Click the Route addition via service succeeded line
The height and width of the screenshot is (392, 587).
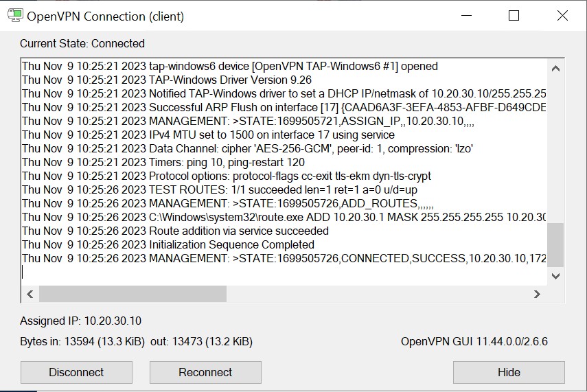tap(175, 231)
